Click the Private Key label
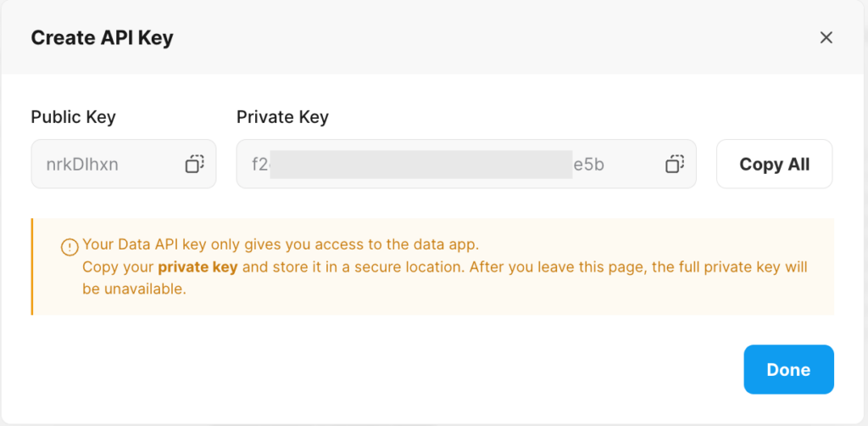The width and height of the screenshot is (868, 426). point(282,117)
